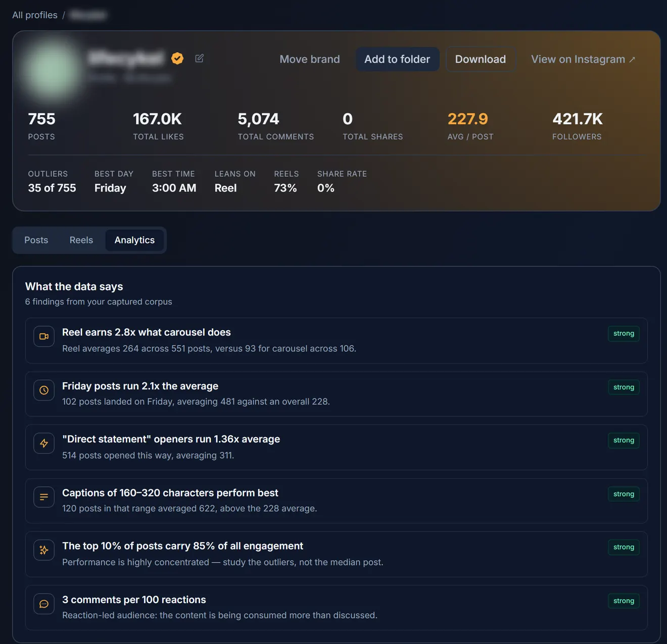Click "Captions of 160–320 characters perform best" heading

[x=170, y=492]
